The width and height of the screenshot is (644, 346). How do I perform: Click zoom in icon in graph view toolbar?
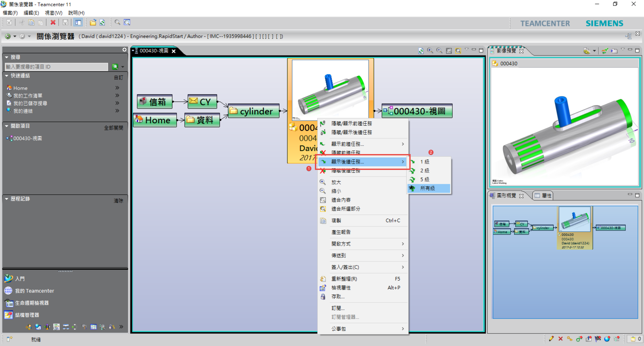pyautogui.click(x=430, y=51)
